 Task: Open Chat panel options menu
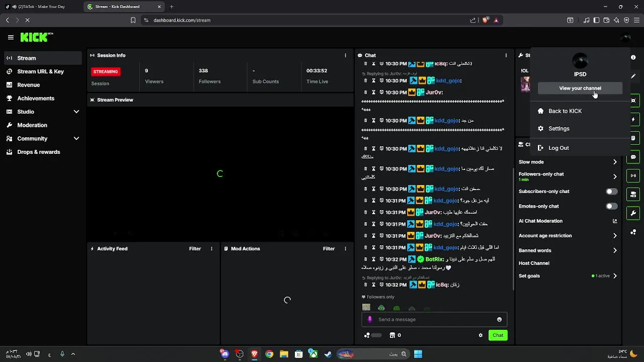click(506, 55)
